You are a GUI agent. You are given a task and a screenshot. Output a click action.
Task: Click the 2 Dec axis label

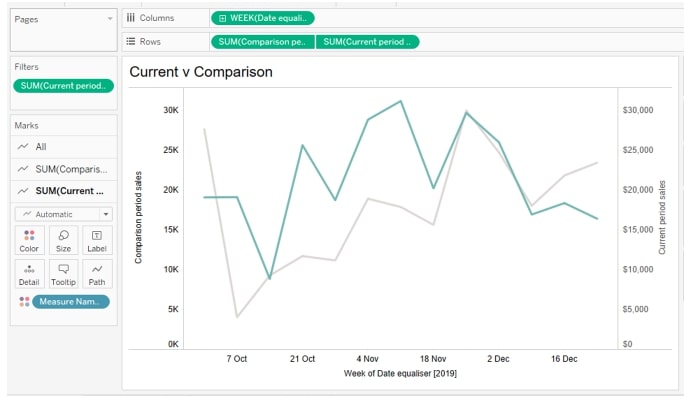(x=498, y=359)
